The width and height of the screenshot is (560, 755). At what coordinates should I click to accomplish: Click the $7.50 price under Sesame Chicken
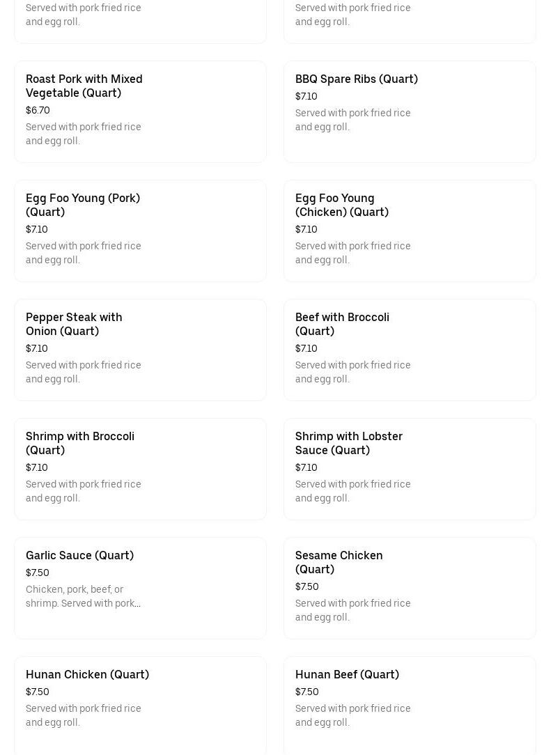[307, 586]
